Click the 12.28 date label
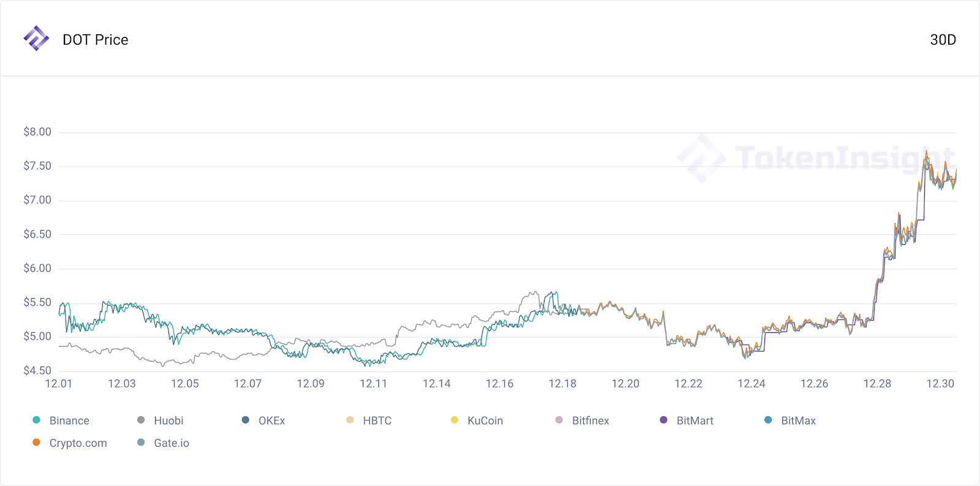Viewport: 980px width, 486px height. (x=877, y=384)
